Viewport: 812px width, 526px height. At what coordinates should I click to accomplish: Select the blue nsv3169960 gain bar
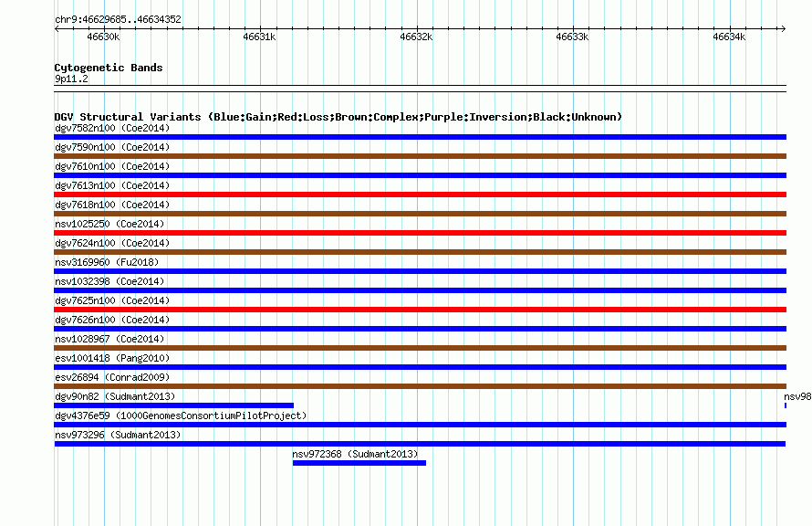420,271
